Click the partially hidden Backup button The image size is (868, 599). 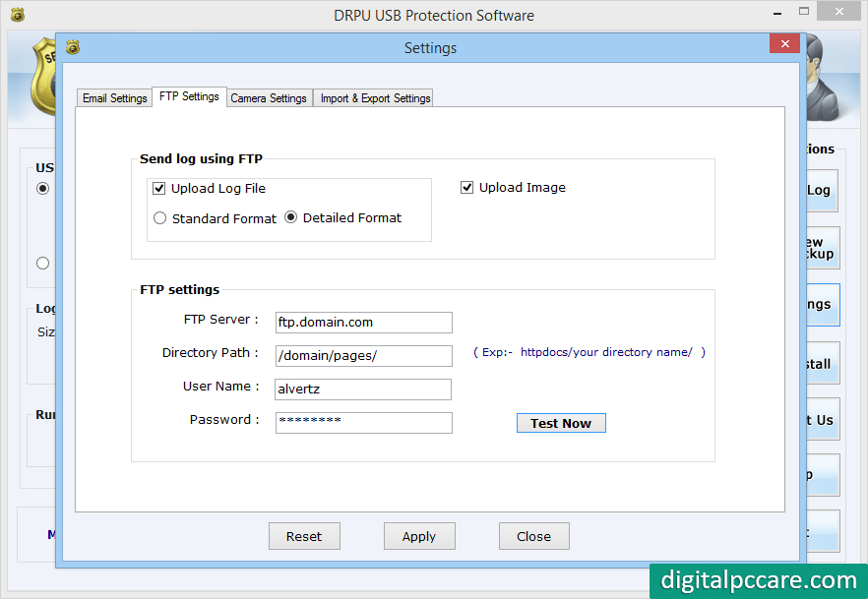point(823,248)
